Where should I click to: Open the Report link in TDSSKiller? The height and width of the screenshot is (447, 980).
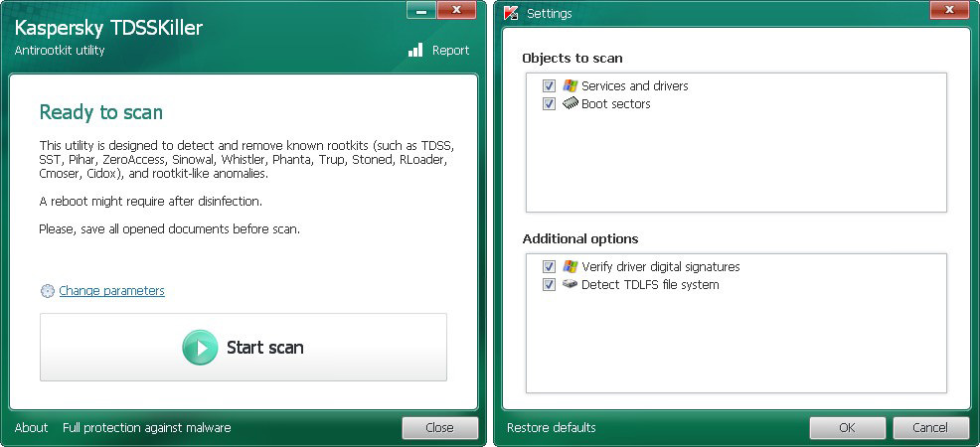coord(450,51)
